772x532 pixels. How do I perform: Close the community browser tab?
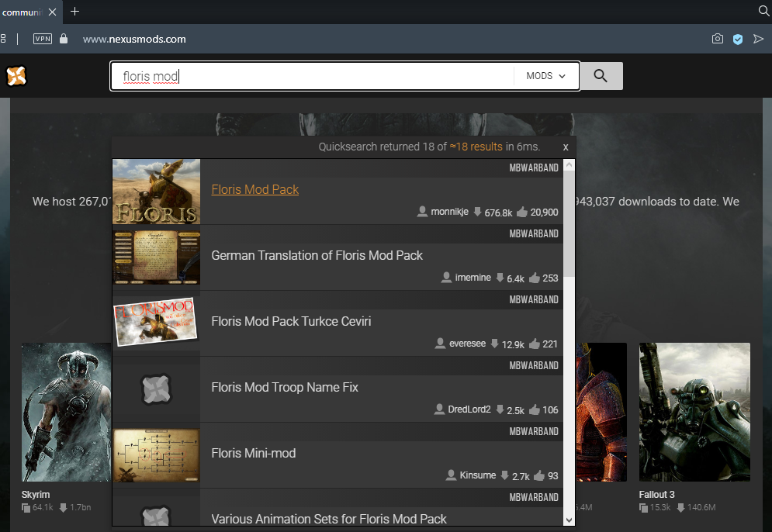[52, 12]
